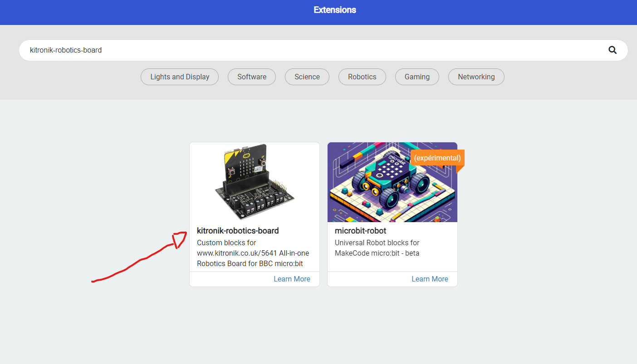
Task: Choose the Science category filter
Action: click(307, 77)
